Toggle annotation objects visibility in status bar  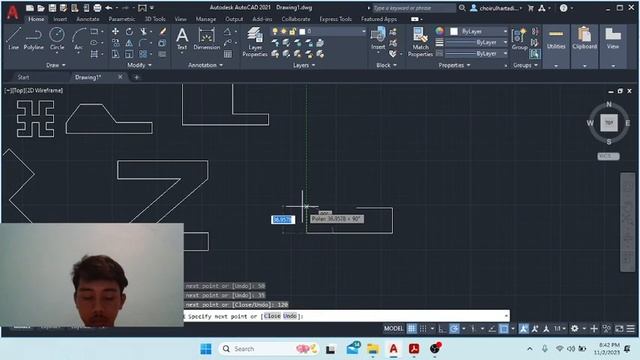[523, 329]
